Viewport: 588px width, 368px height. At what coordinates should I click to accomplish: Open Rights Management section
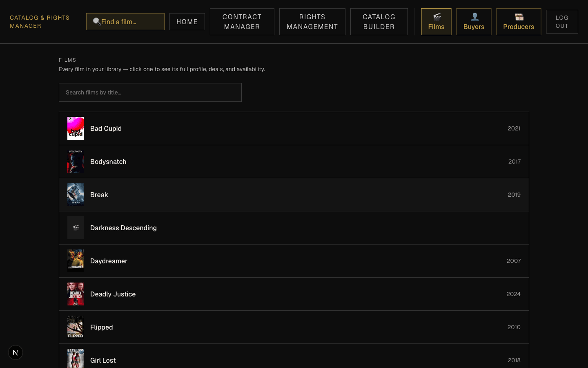[x=312, y=22]
